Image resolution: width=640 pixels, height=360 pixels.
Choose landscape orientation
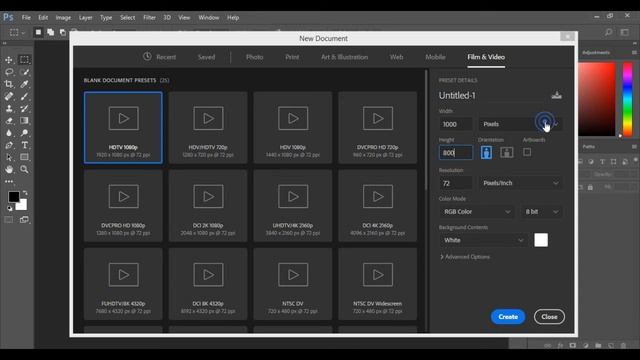(507, 152)
